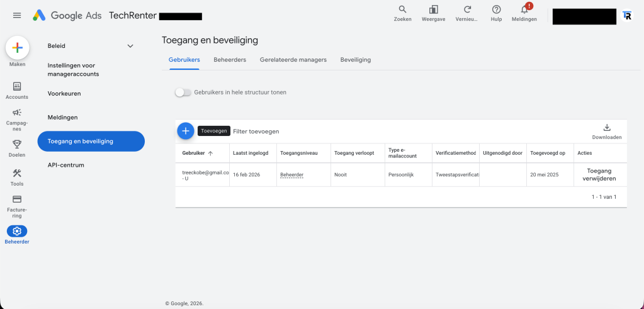Click the Zoeken search icon
The height and width of the screenshot is (309, 644).
(402, 10)
